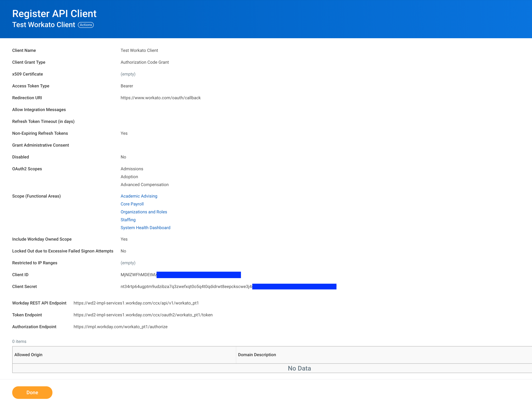Click the Client Secret label

25,286
